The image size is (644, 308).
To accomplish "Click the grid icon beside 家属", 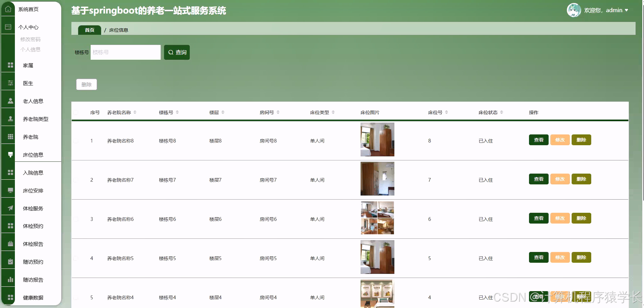I will tap(10, 65).
